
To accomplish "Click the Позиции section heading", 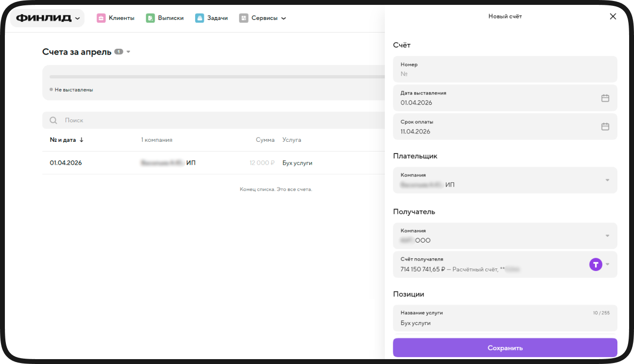I will click(409, 294).
